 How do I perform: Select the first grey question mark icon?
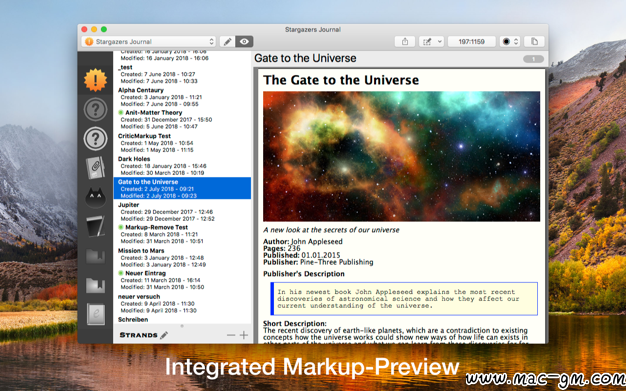pos(95,109)
